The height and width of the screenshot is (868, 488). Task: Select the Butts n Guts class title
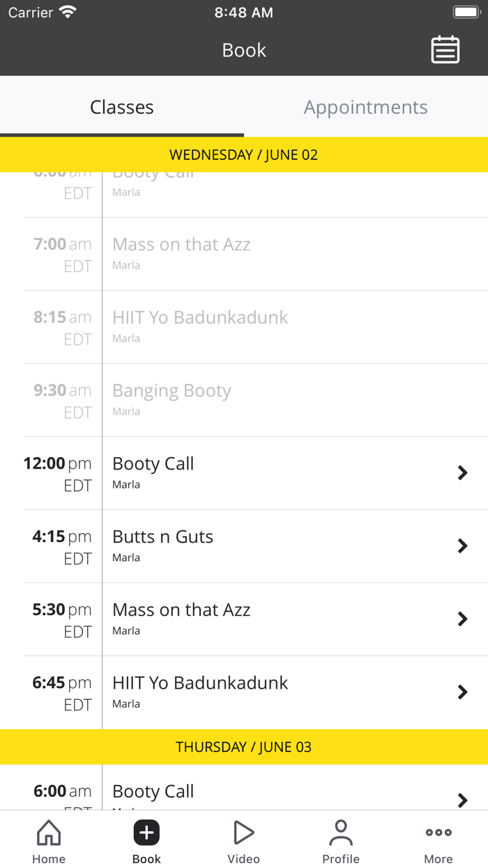[x=163, y=537]
